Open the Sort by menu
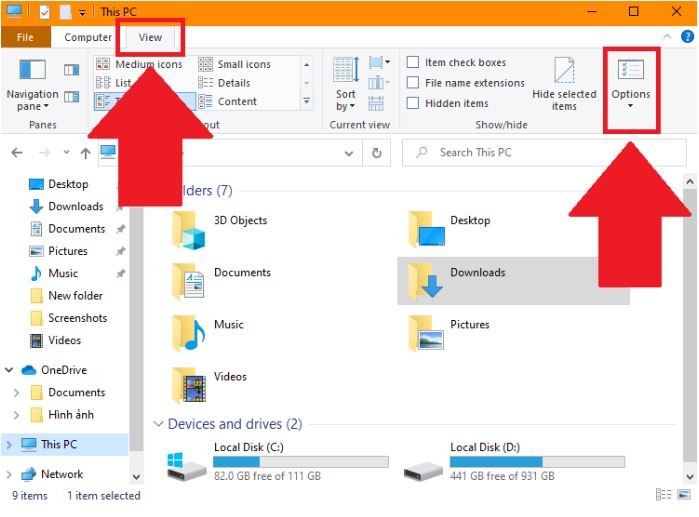The height and width of the screenshot is (517, 699). pos(345,85)
